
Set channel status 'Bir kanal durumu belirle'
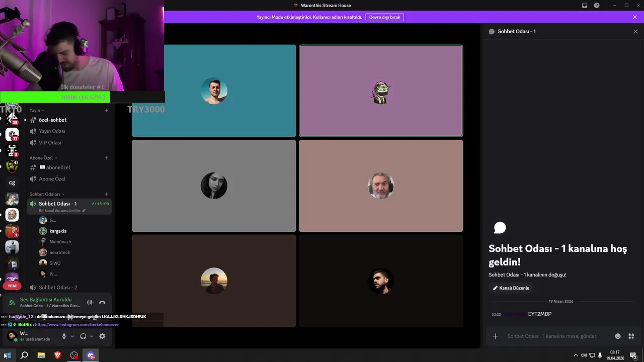62,211
